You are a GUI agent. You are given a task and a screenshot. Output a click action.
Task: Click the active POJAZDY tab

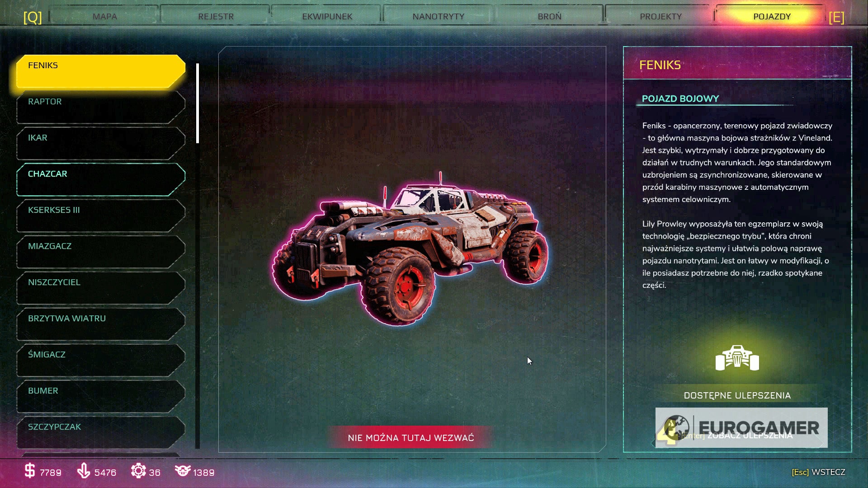[x=772, y=16]
